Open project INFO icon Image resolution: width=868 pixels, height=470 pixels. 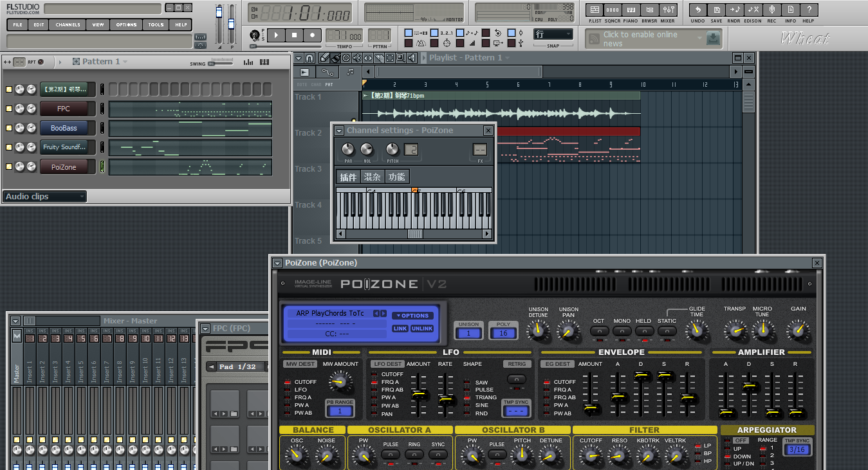[x=790, y=10]
